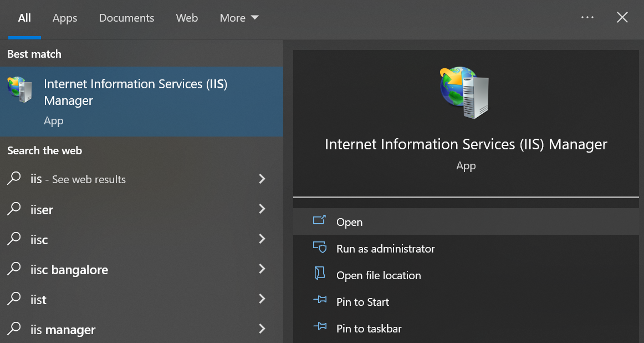Click the Pin to taskbar icon
The height and width of the screenshot is (343, 644).
pyautogui.click(x=320, y=327)
